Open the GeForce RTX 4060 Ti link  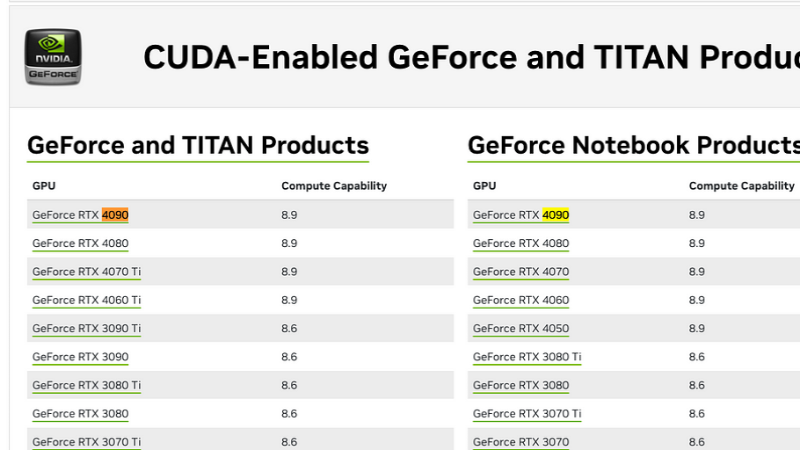(x=86, y=300)
